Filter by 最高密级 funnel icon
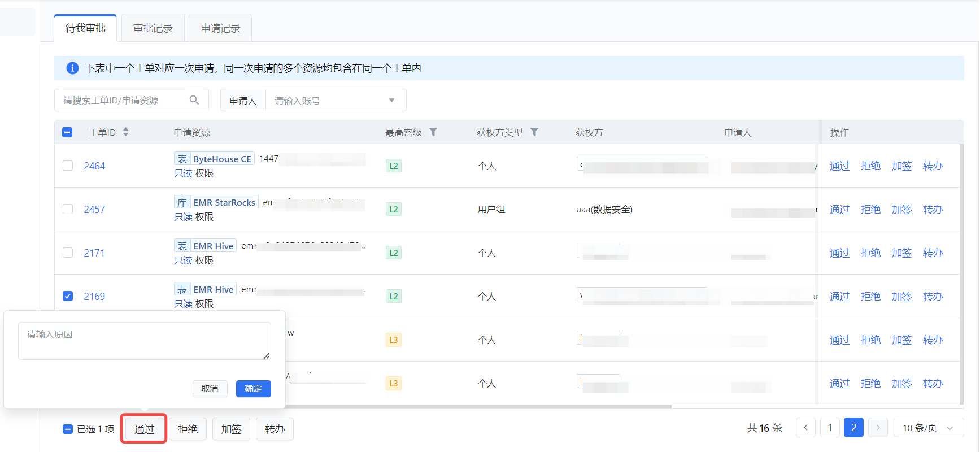 click(433, 132)
